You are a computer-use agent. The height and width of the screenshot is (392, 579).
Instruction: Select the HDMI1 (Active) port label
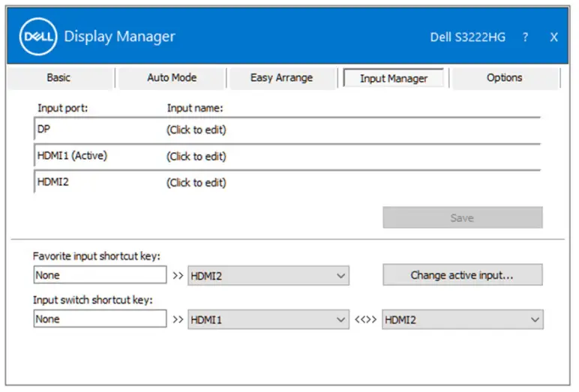click(72, 156)
